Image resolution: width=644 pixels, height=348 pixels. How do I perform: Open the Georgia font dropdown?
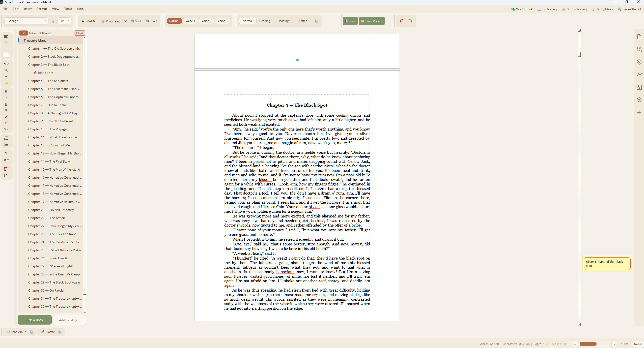tap(26, 21)
